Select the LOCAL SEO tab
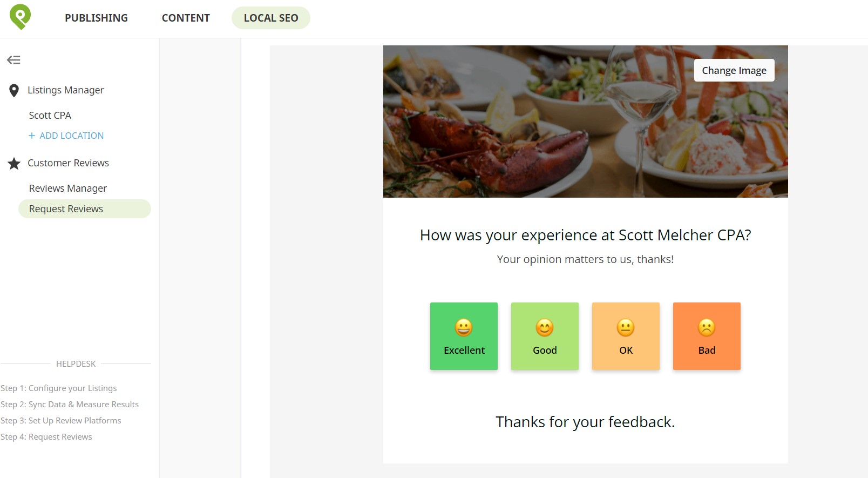The height and width of the screenshot is (478, 868). click(271, 18)
